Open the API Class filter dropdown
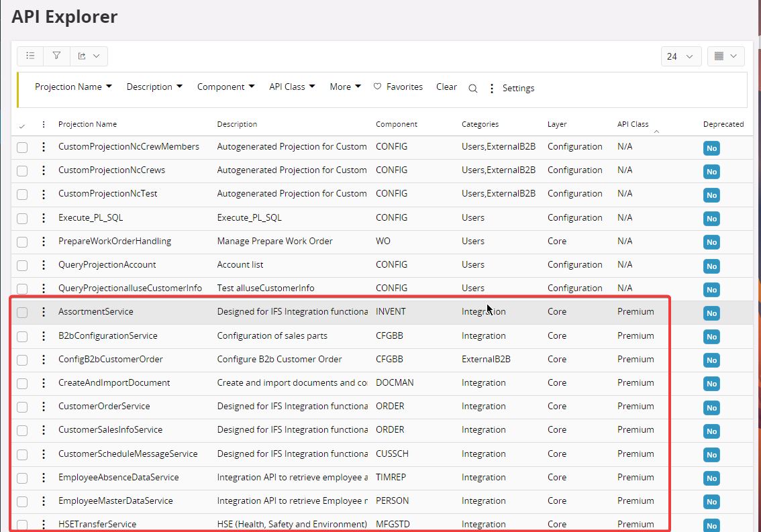Image resolution: width=761 pixels, height=532 pixels. point(292,87)
